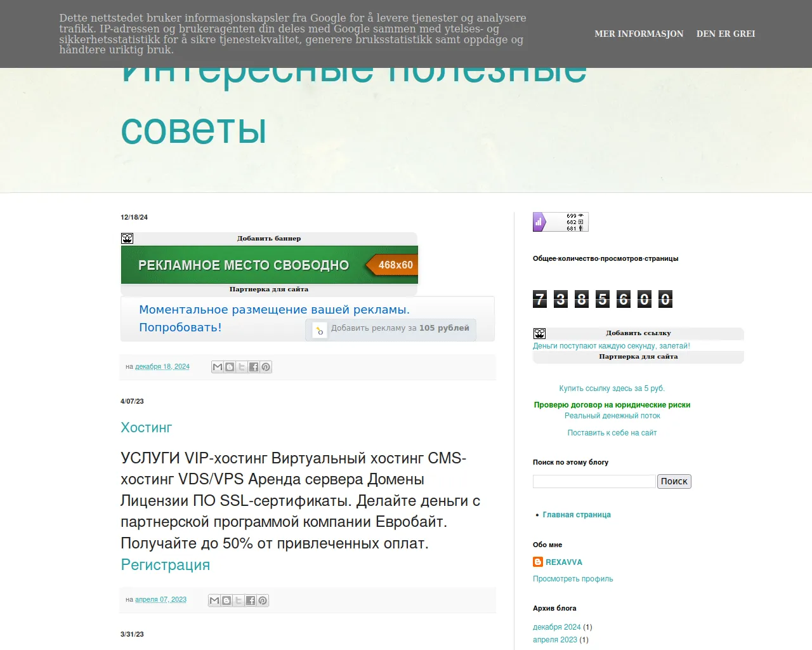Click Поставить к себе на сайт

pyautogui.click(x=612, y=433)
